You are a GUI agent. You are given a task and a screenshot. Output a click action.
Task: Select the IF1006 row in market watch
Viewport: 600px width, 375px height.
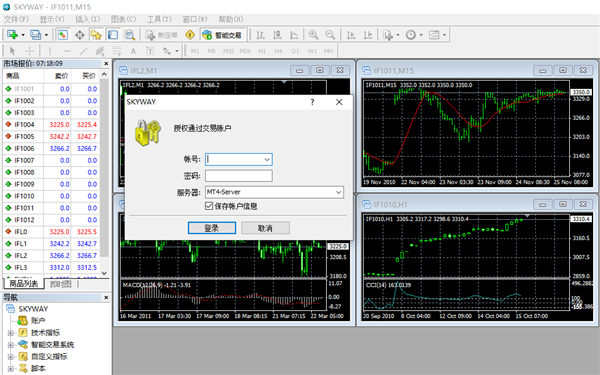click(x=52, y=148)
